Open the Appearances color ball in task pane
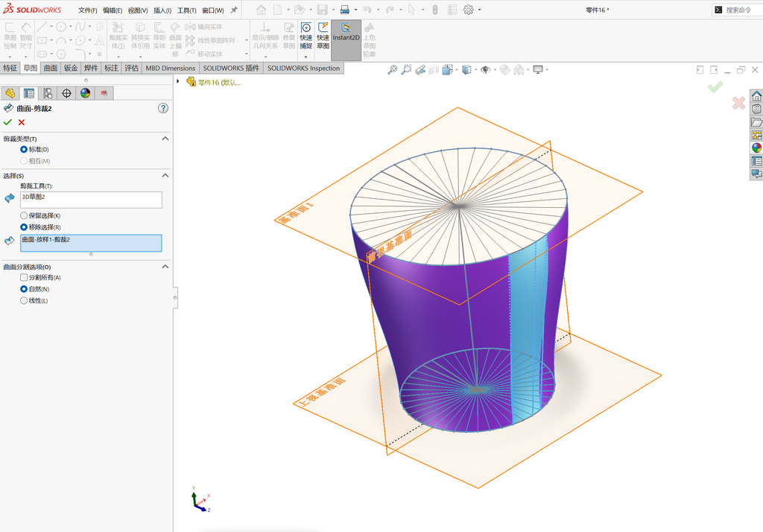 [756, 148]
